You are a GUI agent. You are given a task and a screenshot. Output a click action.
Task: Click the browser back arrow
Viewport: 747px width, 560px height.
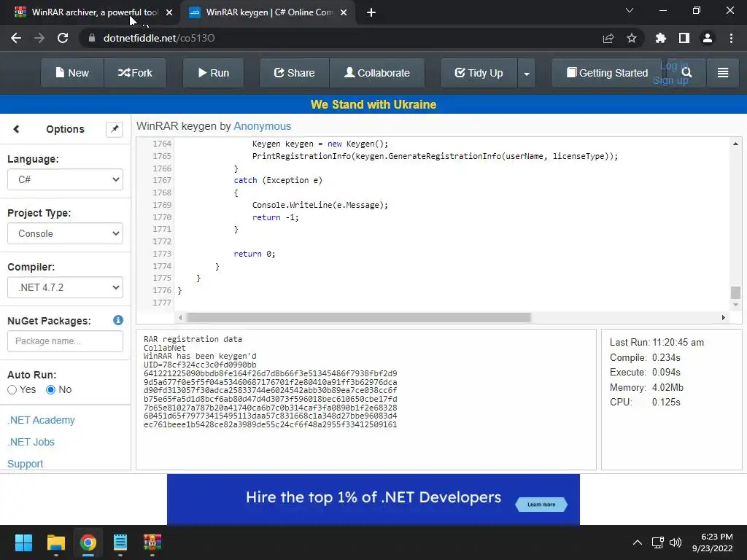[x=16, y=38]
